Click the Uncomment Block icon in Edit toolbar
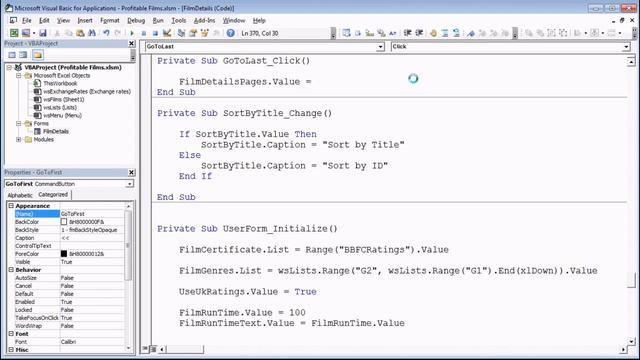640x360 pixels. pos(456,33)
